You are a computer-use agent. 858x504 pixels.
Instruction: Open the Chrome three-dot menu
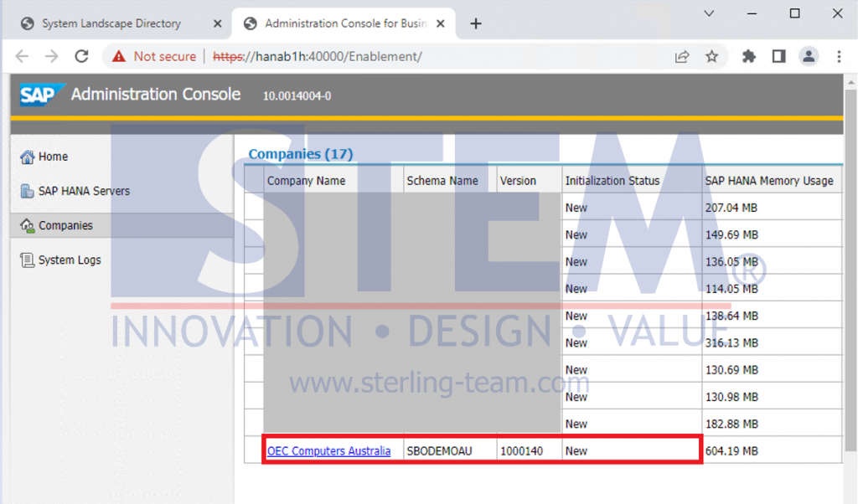tap(840, 56)
